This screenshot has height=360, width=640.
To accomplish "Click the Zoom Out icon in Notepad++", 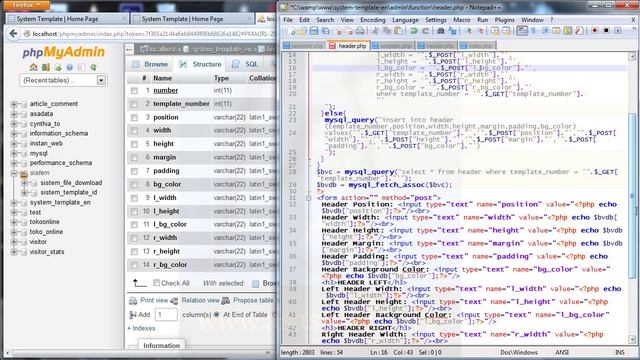I will click(480, 31).
